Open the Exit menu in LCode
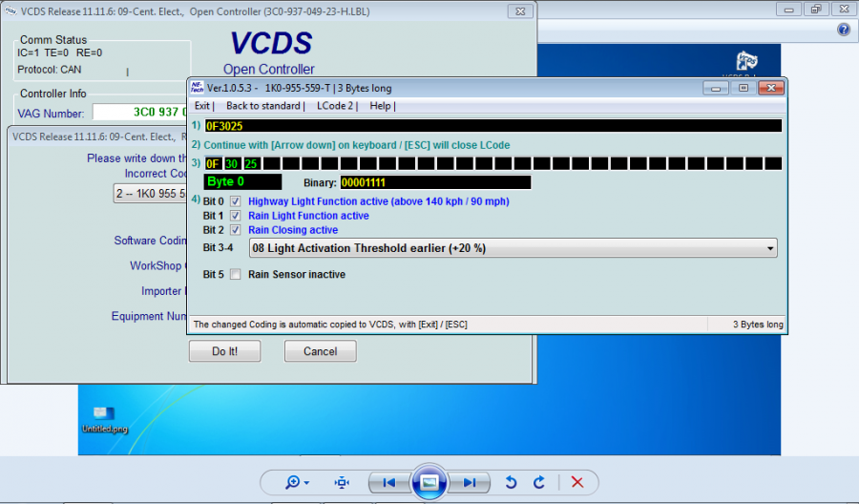Image resolution: width=859 pixels, height=504 pixels. click(x=201, y=106)
